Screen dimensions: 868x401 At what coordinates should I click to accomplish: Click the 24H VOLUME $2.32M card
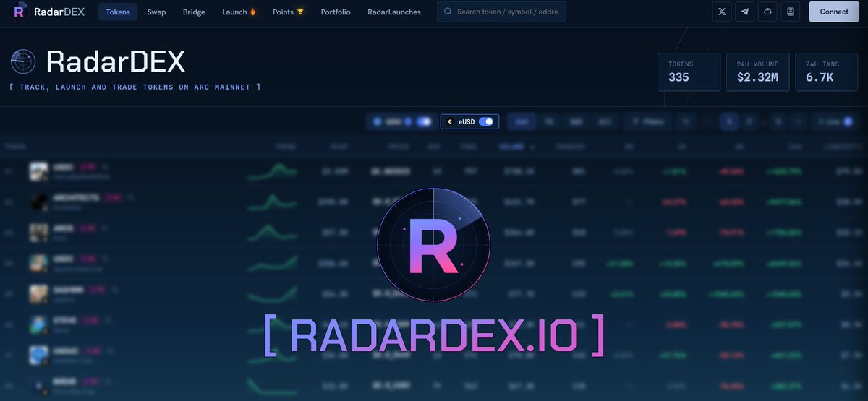[x=757, y=72]
